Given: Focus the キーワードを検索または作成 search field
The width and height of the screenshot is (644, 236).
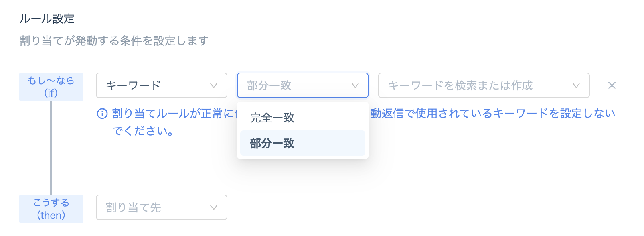Looking at the screenshot, I should tap(484, 85).
